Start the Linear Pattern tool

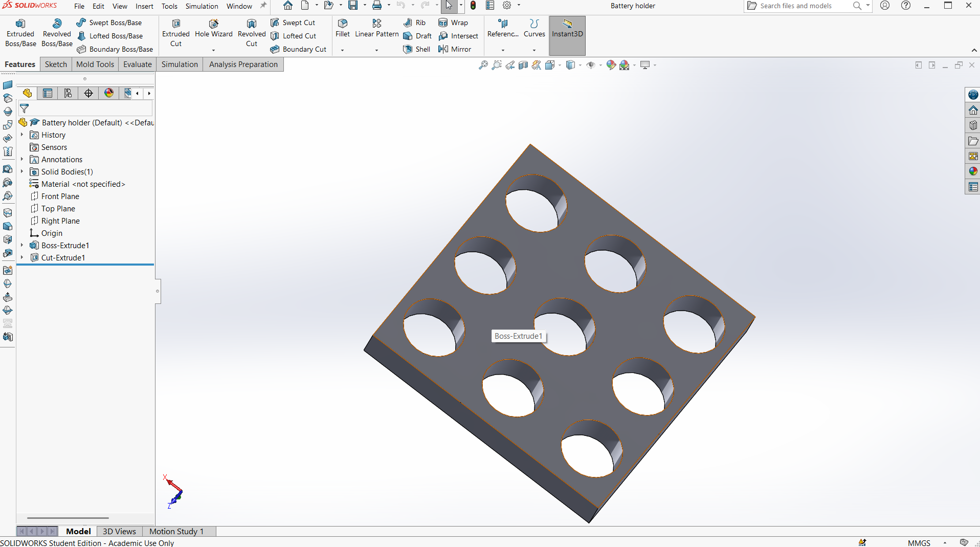pos(377,29)
